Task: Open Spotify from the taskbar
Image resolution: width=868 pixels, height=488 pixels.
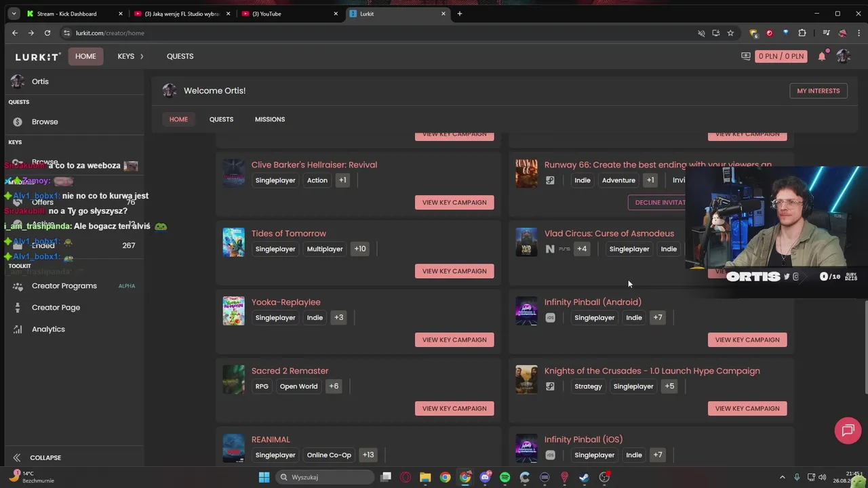Action: tap(505, 477)
